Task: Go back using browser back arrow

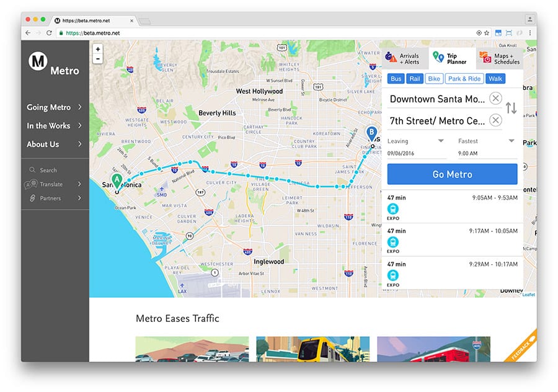Action: pyautogui.click(x=28, y=33)
